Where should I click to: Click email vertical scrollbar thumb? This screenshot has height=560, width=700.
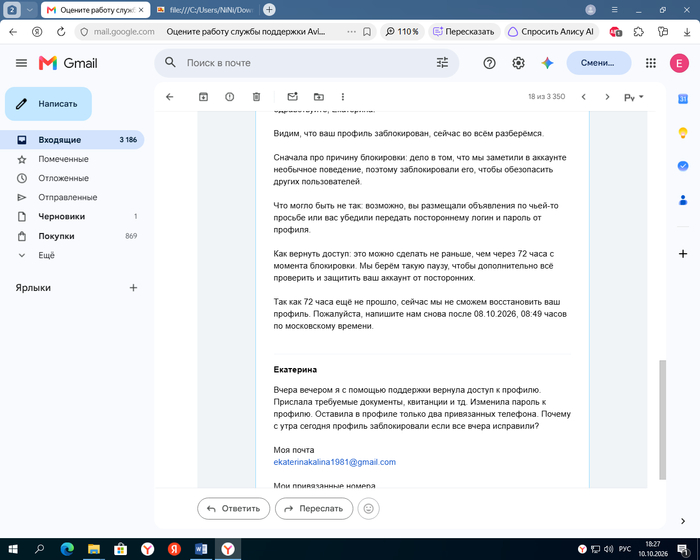coord(662,420)
